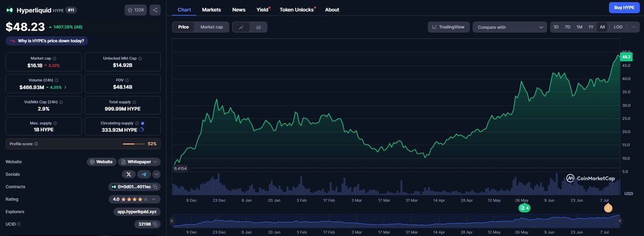Open the News tab
Viewport: 644px width, 236px height.
click(x=238, y=10)
